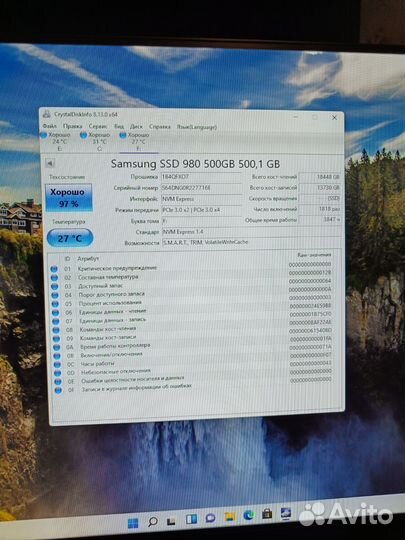Click status icon for attribute 05 Процент использования

coord(55,304)
